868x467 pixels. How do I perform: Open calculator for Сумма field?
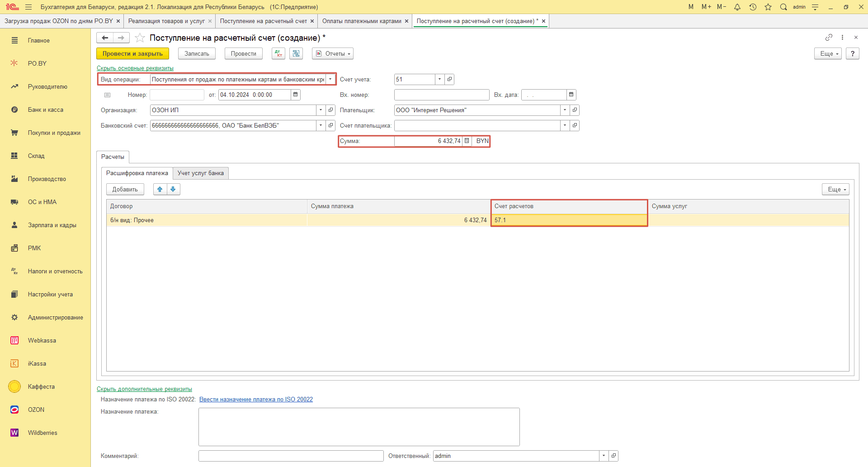point(467,141)
